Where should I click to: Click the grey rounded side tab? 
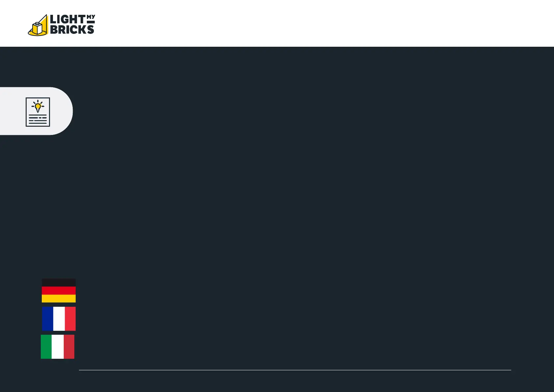click(x=36, y=111)
